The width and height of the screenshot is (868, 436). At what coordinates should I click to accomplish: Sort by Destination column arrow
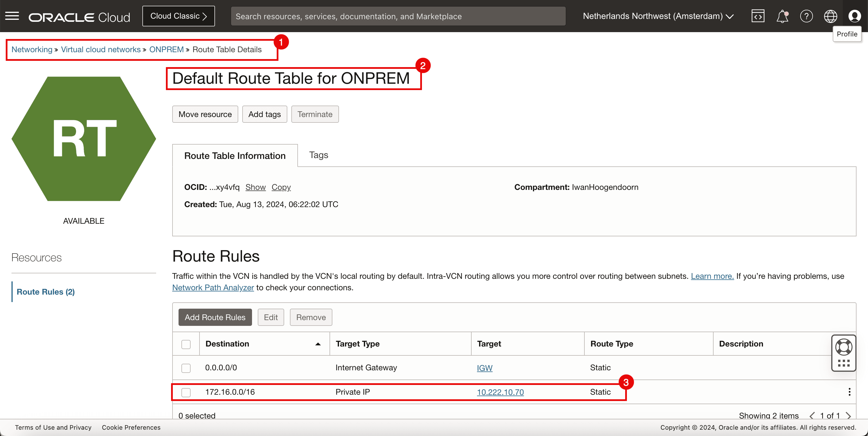(x=318, y=344)
